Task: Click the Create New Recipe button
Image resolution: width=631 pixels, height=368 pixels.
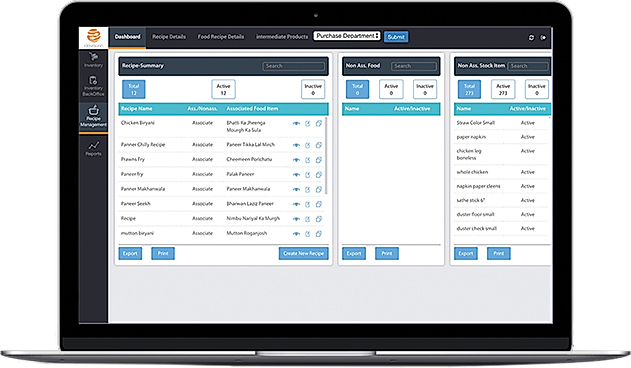Action: tap(303, 253)
